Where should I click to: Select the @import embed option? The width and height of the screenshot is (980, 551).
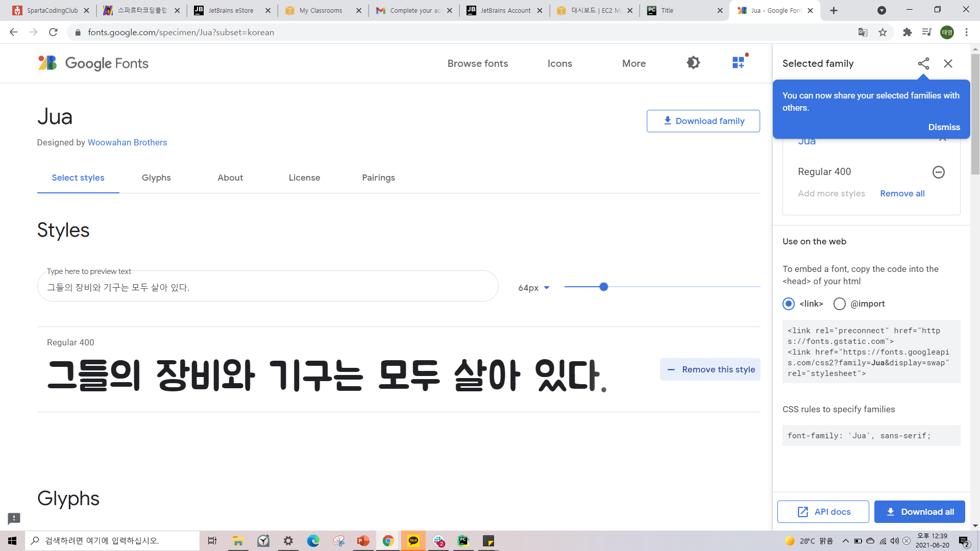coord(840,304)
